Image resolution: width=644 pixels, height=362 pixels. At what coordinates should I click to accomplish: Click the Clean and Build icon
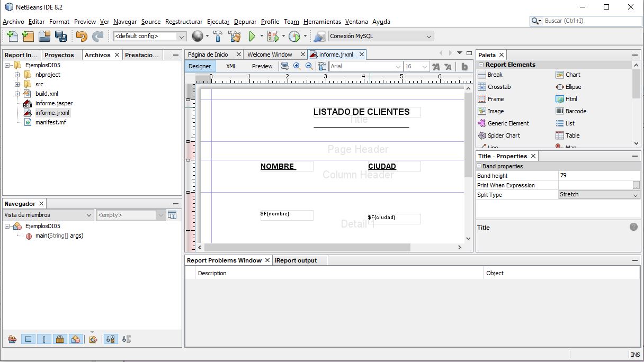point(235,36)
